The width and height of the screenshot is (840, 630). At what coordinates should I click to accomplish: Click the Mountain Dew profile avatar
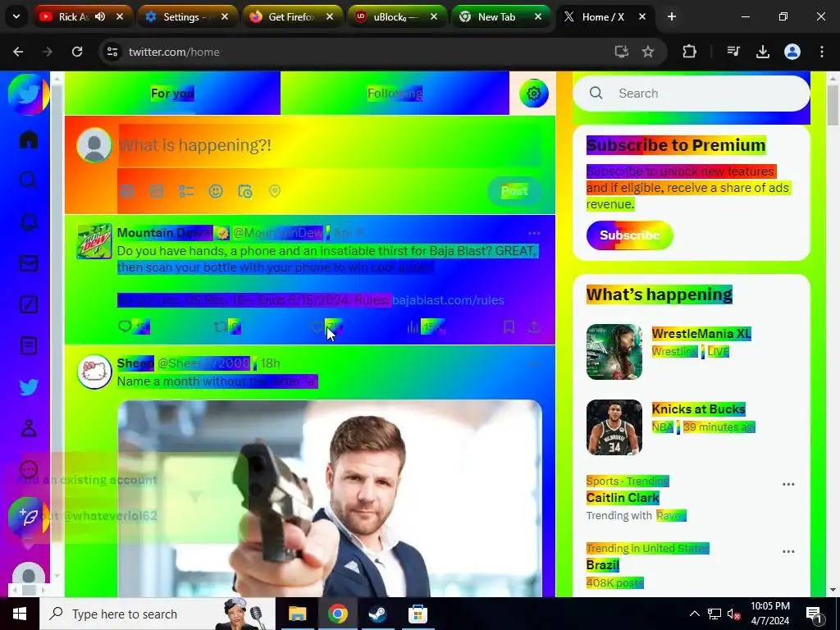[94, 241]
